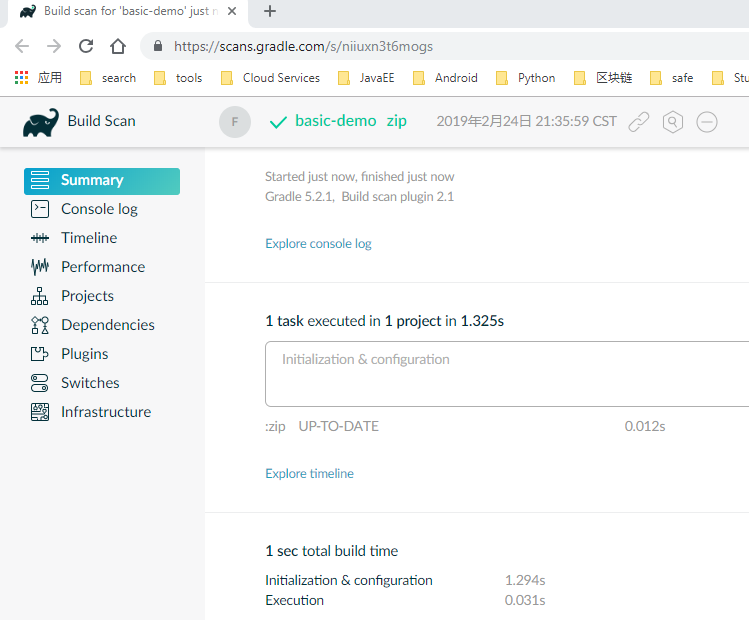Screen dimensions: 749x620
Task: Click the Infrastructure circuit icon
Action: tap(40, 412)
